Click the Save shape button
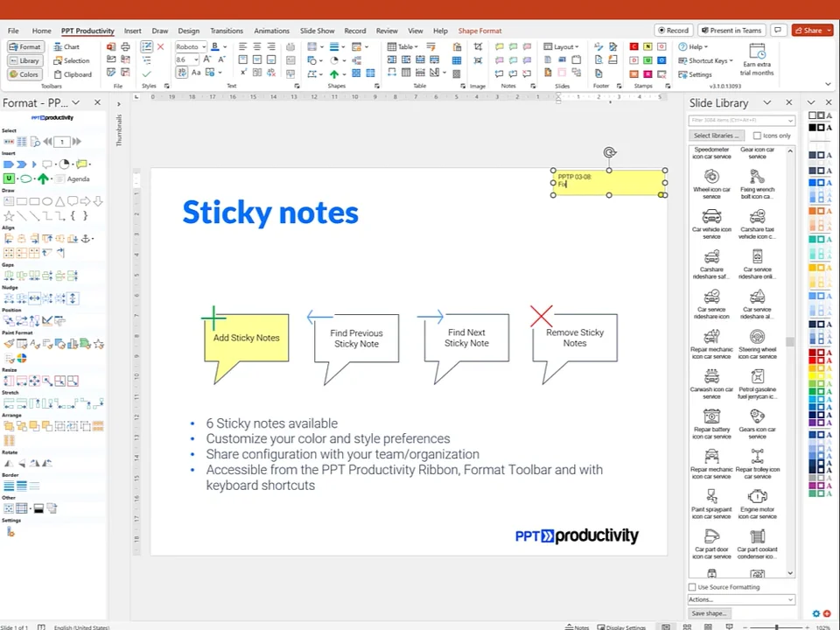The image size is (840, 630). (x=710, y=613)
